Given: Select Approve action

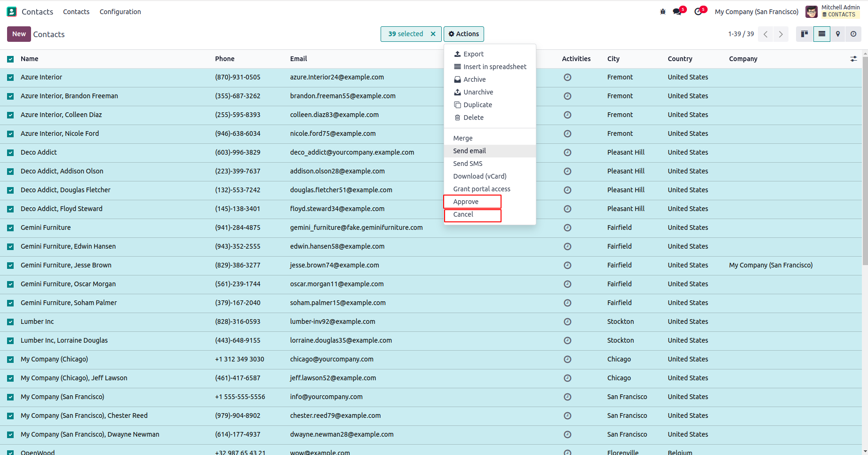Looking at the screenshot, I should [490, 202].
